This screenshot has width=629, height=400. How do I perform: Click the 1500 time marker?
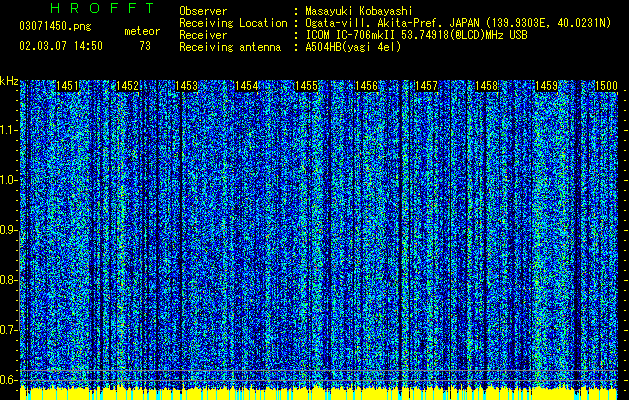pos(606,86)
